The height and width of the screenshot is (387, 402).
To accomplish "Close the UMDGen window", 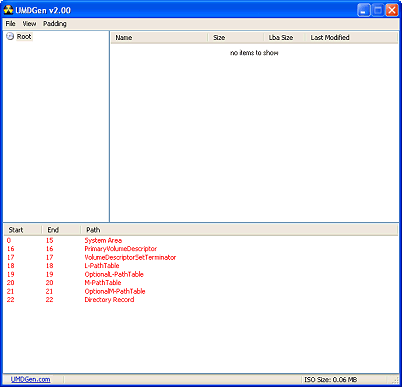I will click(392, 10).
